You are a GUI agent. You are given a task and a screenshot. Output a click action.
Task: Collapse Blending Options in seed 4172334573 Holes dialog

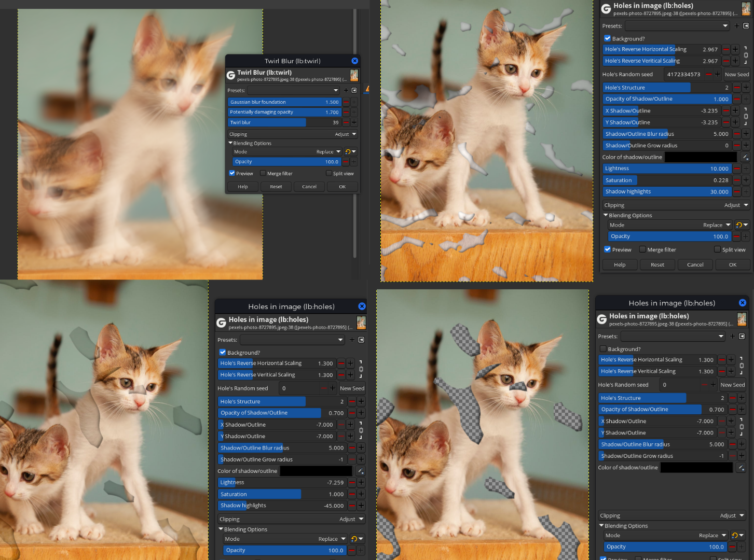(606, 215)
